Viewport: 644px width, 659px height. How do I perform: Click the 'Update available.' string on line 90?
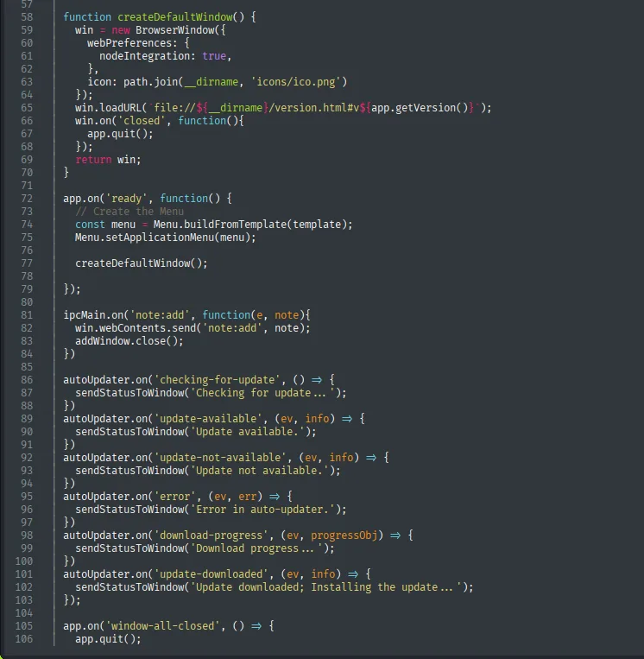(248, 432)
